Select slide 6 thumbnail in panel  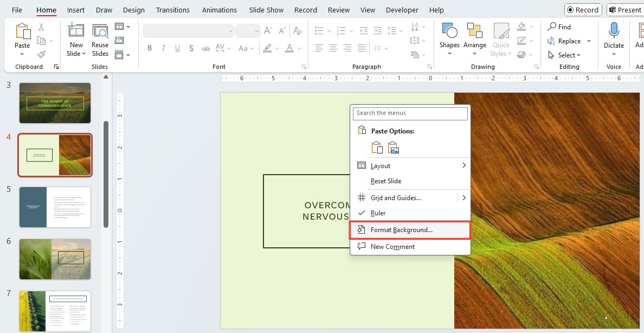55,259
